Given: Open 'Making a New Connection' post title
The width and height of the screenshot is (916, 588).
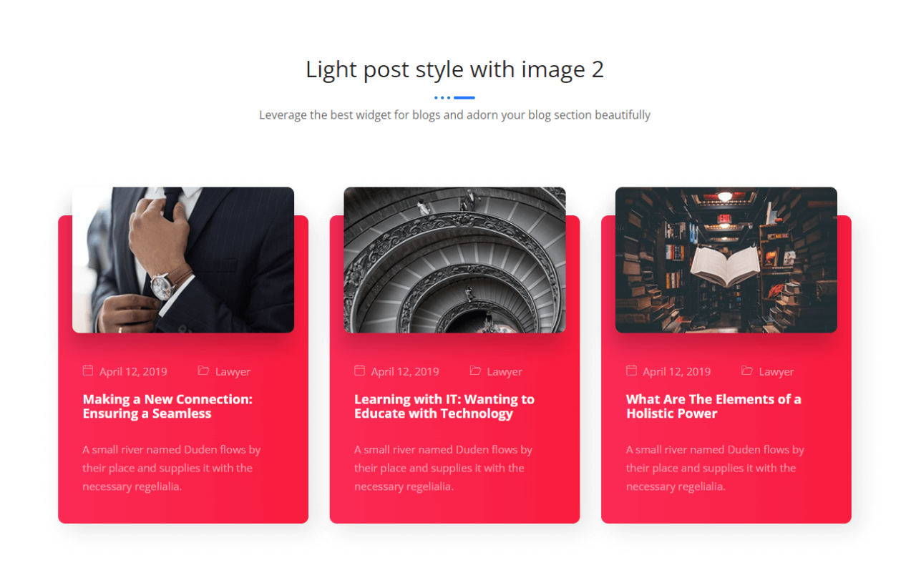Looking at the screenshot, I should pyautogui.click(x=167, y=406).
